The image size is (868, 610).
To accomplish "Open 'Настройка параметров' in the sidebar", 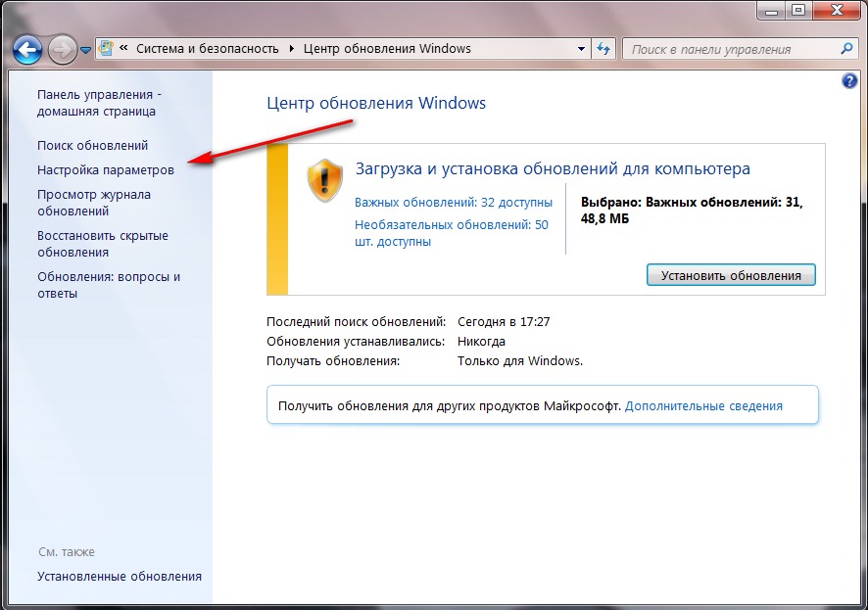I will tap(106, 169).
